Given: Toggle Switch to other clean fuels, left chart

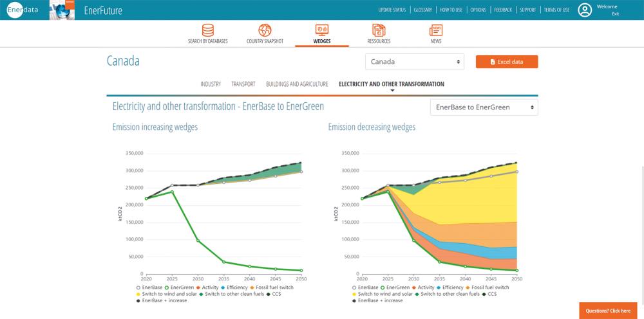Looking at the screenshot, I should [x=231, y=294].
